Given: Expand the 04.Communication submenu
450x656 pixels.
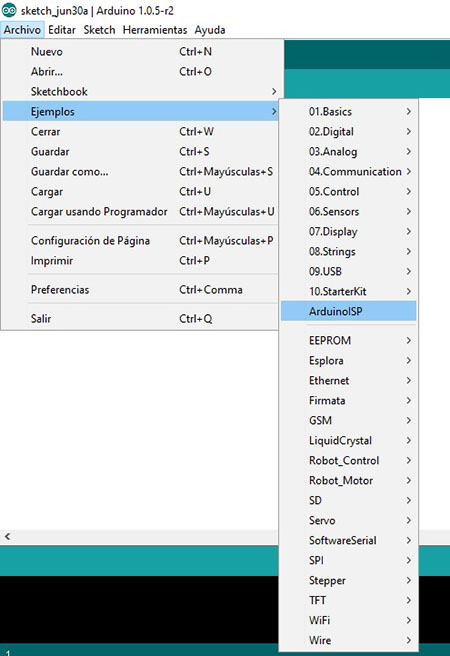Looking at the screenshot, I should pos(348,172).
